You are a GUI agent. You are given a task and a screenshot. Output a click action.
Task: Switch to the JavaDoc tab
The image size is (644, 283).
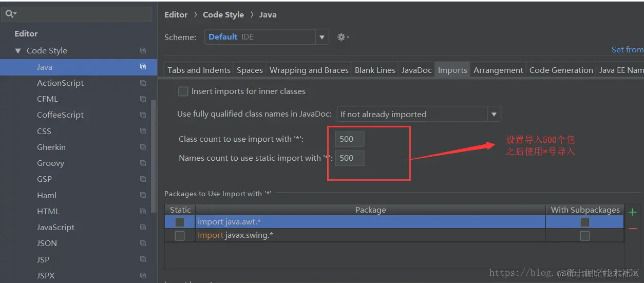416,70
